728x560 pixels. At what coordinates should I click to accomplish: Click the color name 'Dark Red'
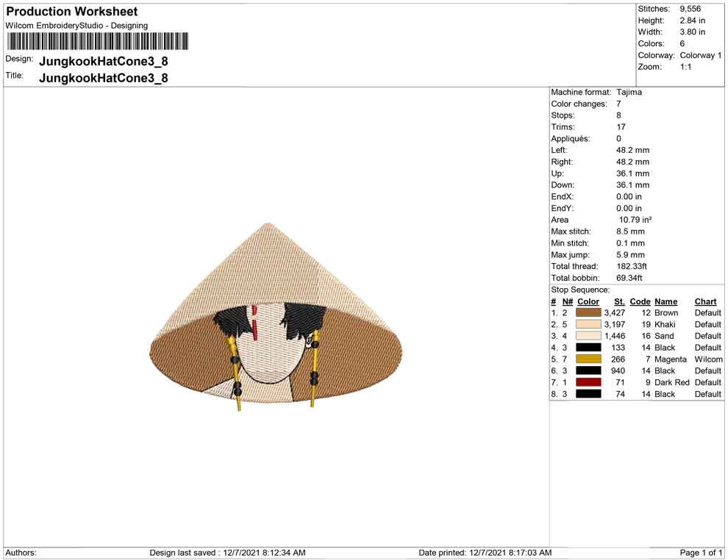672,382
